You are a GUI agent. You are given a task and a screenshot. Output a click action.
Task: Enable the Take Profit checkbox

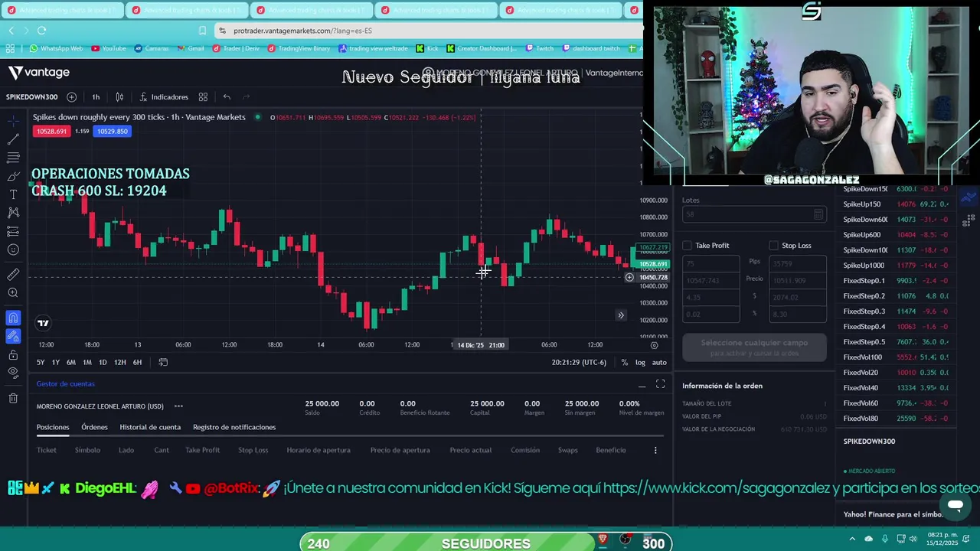[687, 246]
